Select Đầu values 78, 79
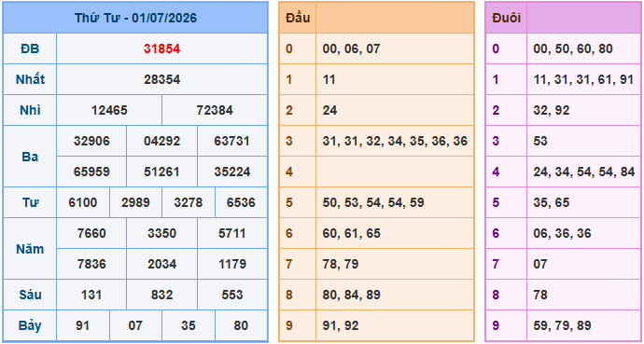644x344 pixels. pos(341,264)
